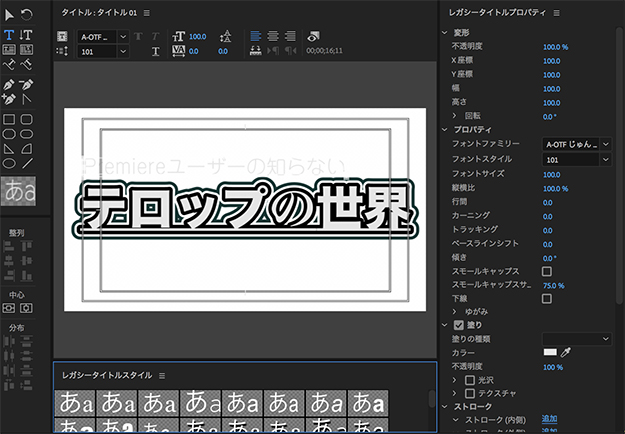The image size is (625, 434).
Task: Select the horizontal Type tool
Action: [9, 34]
